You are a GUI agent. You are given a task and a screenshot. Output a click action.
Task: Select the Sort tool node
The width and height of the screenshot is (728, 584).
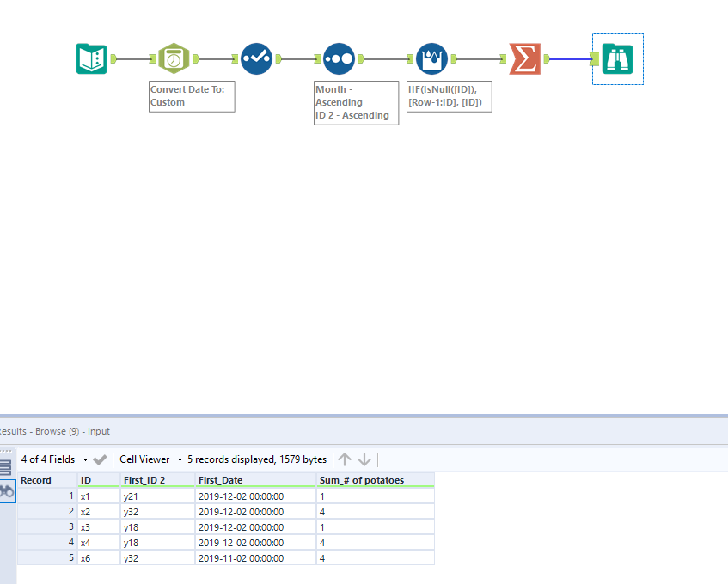pos(339,58)
